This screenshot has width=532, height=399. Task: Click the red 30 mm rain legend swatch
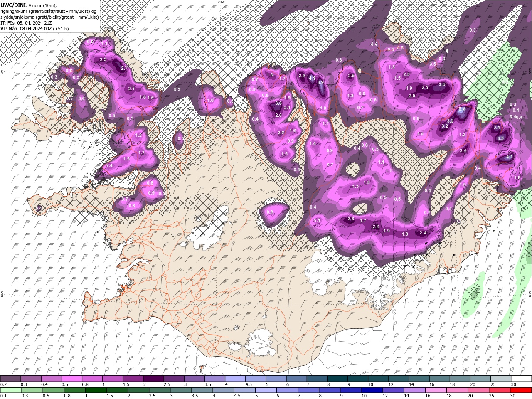[521, 390]
